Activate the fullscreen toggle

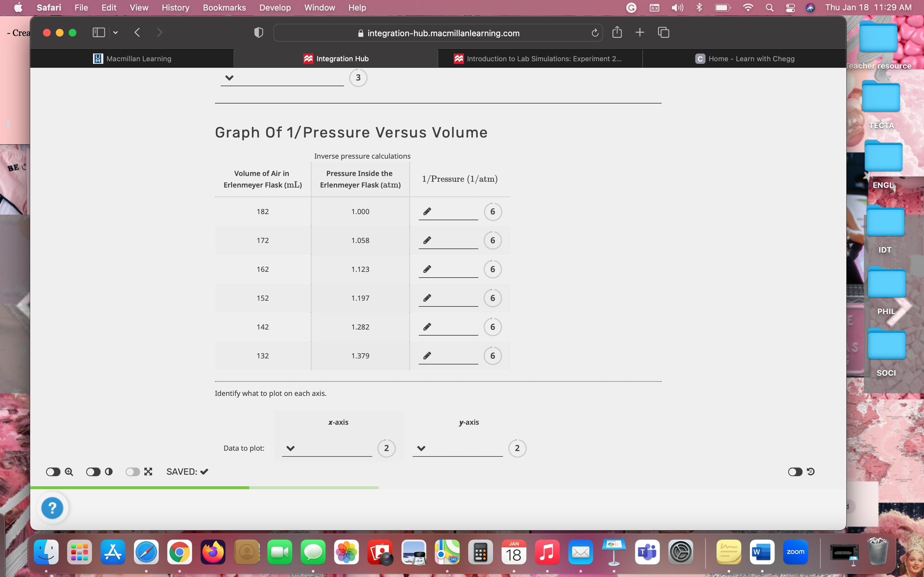pos(133,472)
